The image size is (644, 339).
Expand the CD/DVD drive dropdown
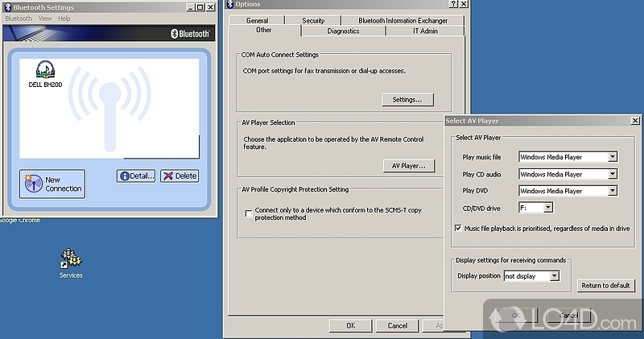click(548, 208)
